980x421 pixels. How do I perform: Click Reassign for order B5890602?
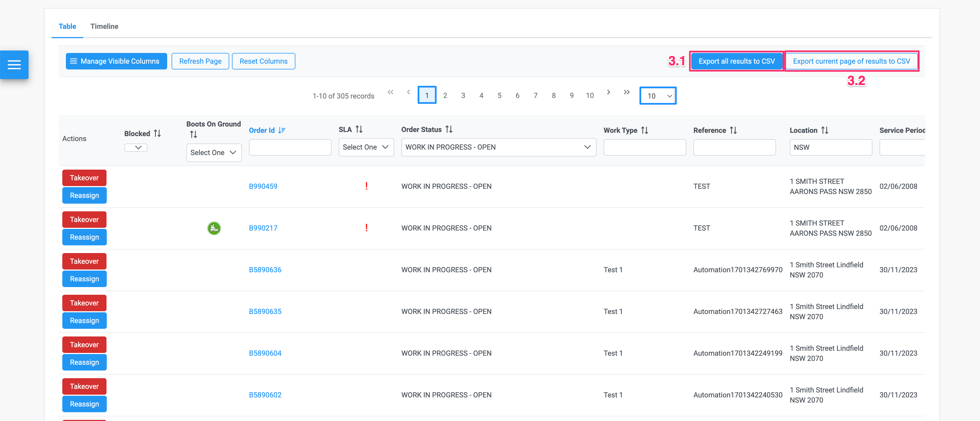pos(85,404)
